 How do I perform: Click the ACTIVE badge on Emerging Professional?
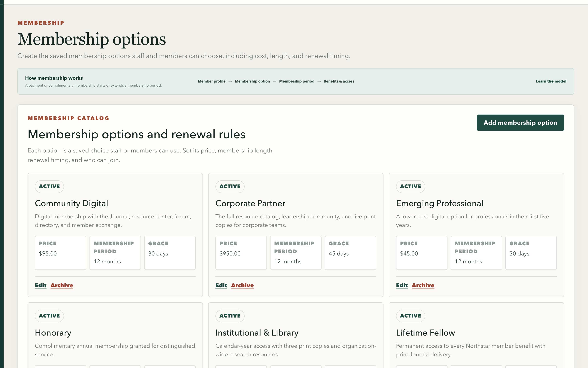point(410,187)
